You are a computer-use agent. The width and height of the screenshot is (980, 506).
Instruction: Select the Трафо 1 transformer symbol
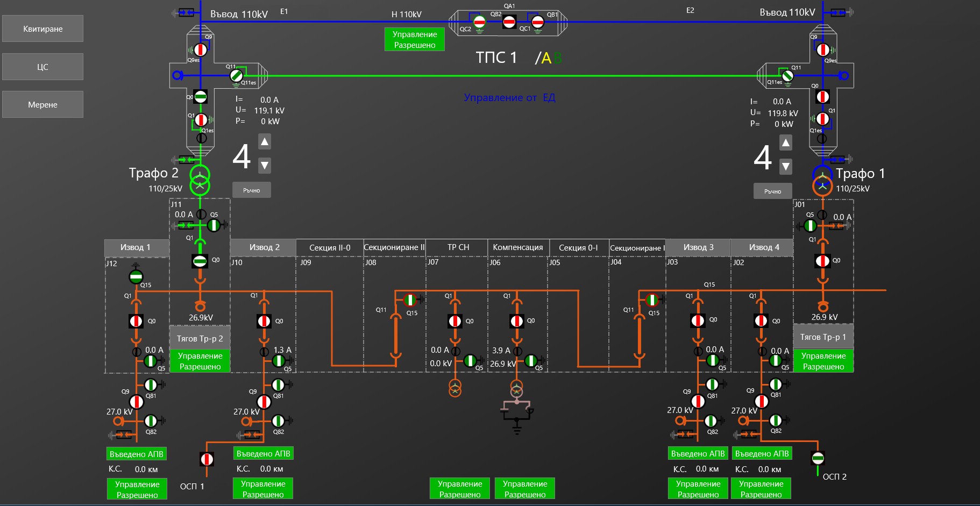pos(822,180)
